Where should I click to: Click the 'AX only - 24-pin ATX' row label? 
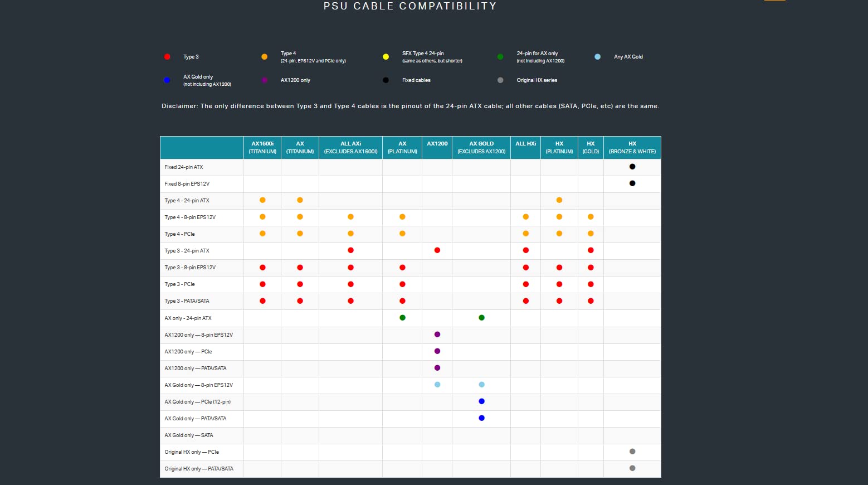[x=188, y=318]
